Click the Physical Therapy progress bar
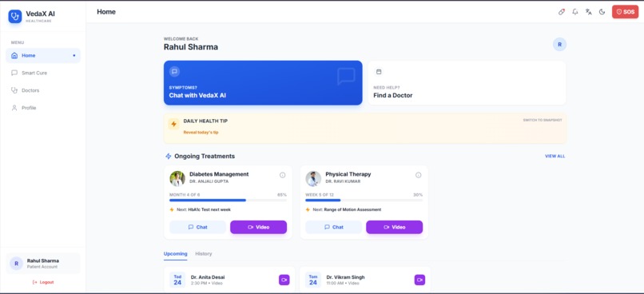 click(364, 201)
